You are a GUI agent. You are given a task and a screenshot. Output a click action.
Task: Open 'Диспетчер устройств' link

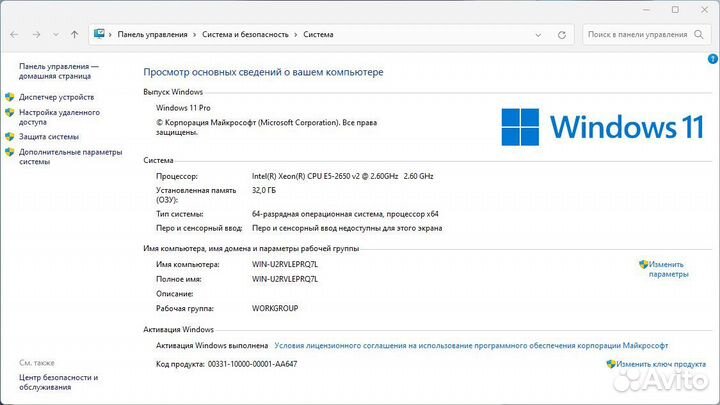[56, 97]
